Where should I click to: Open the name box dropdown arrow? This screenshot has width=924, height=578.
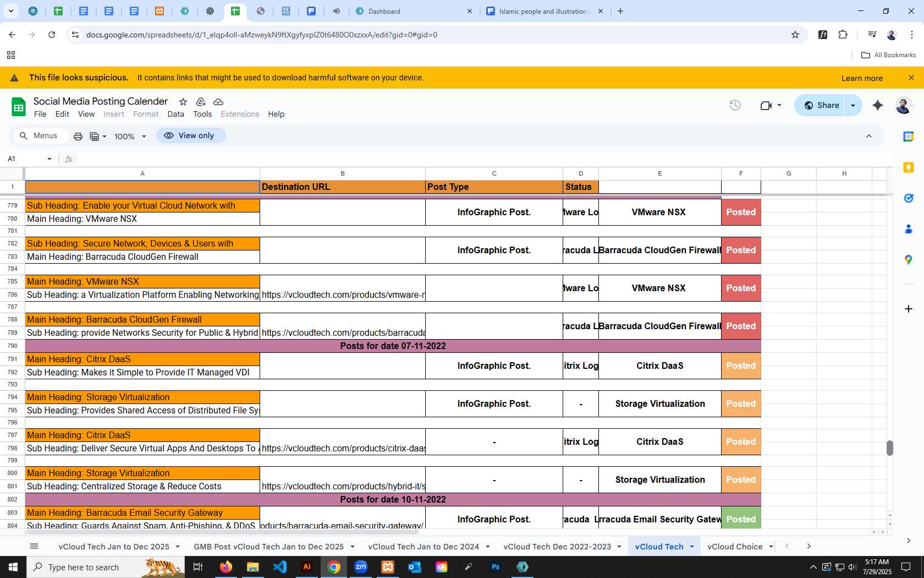click(50, 159)
